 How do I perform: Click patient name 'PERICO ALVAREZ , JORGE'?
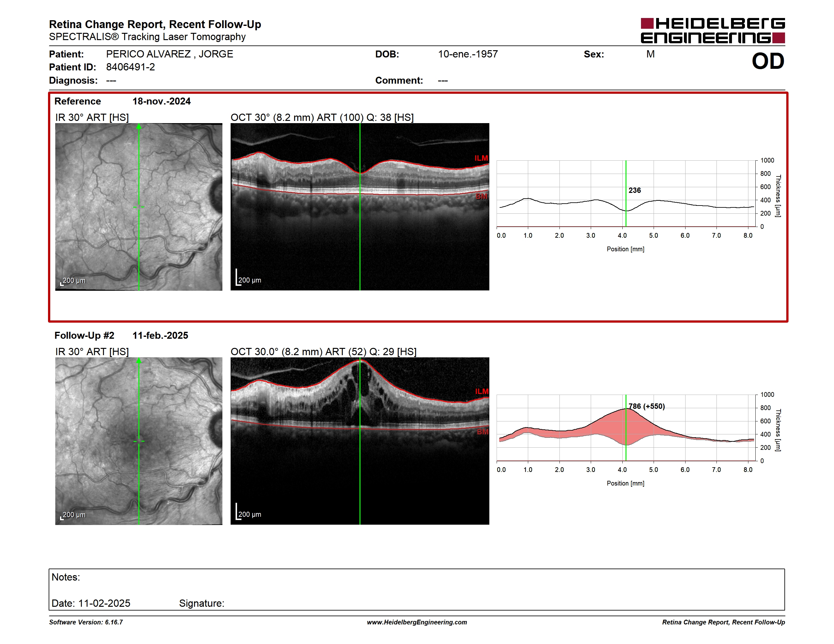170,54
